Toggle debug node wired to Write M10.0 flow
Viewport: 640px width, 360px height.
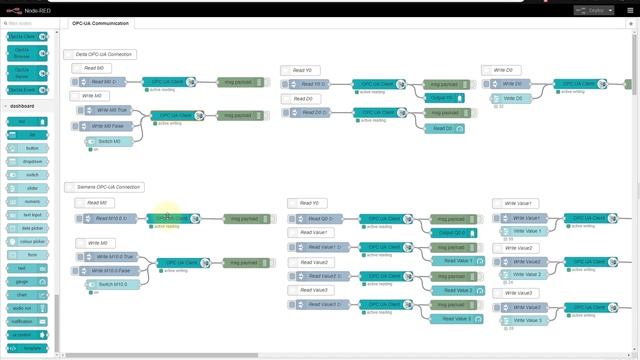[273, 263]
